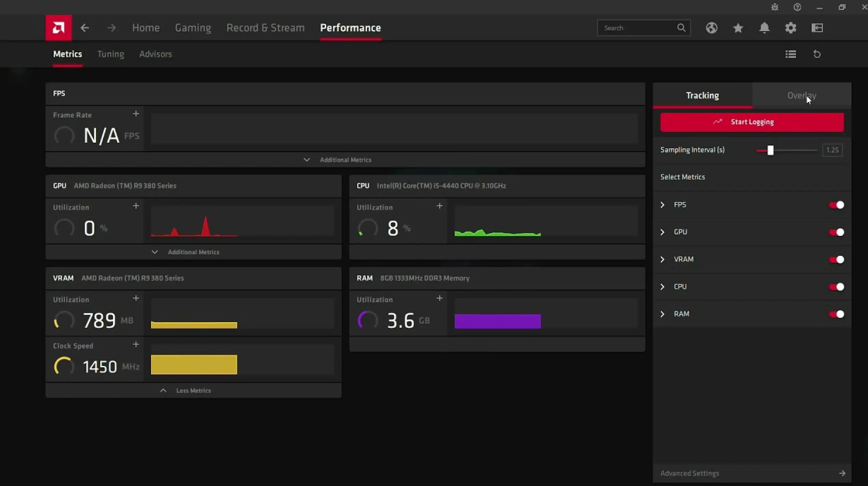Screen dimensions: 868x486
Task: Click the AMD logo home icon
Action: [58, 28]
